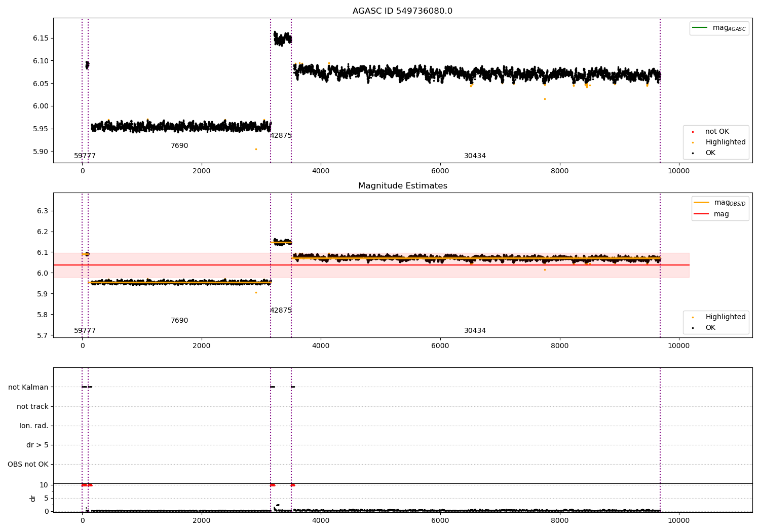Click obsid label 30434 in the top plot
The image size is (760, 532).
point(475,156)
